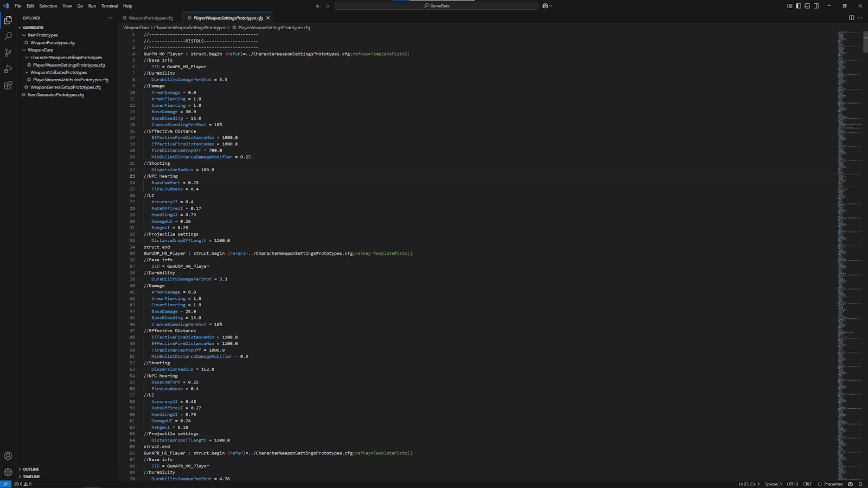Open the Manage settings gear icon
Viewport: 868px width, 488px height.
[x=8, y=472]
